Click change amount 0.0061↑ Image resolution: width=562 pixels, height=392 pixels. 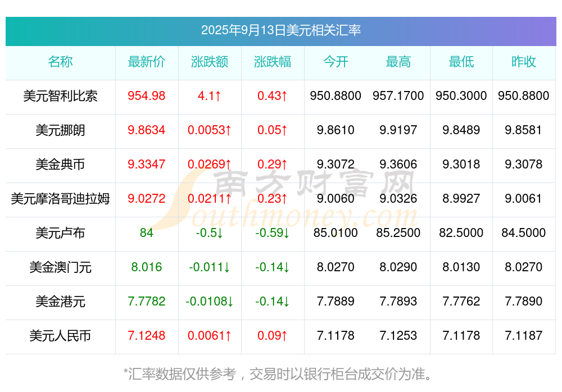pyautogui.click(x=210, y=336)
